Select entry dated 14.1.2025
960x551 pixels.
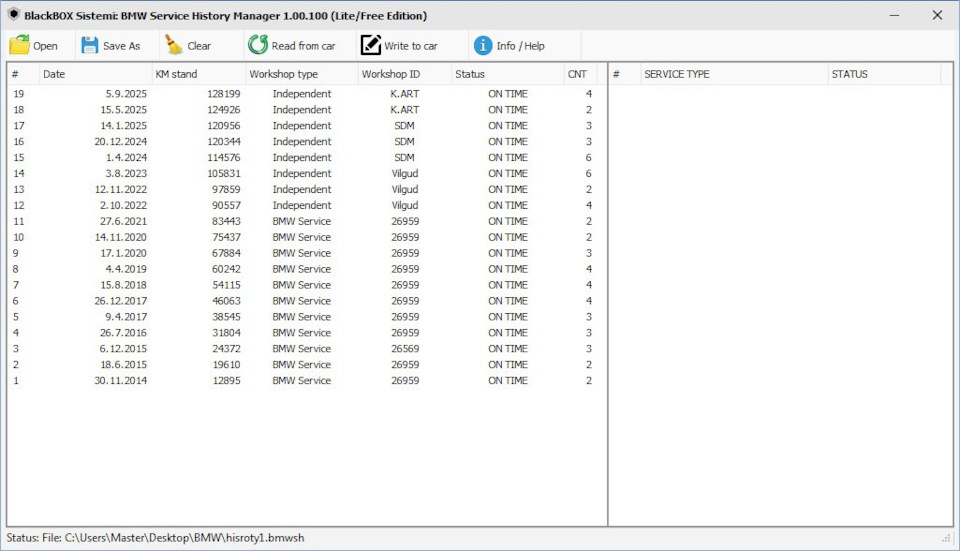302,126
